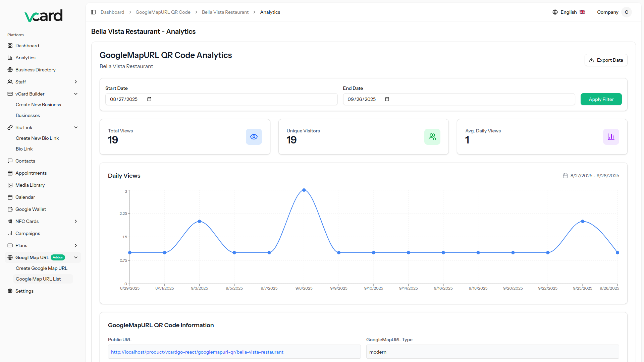Click the Total Views eye icon

point(254,137)
